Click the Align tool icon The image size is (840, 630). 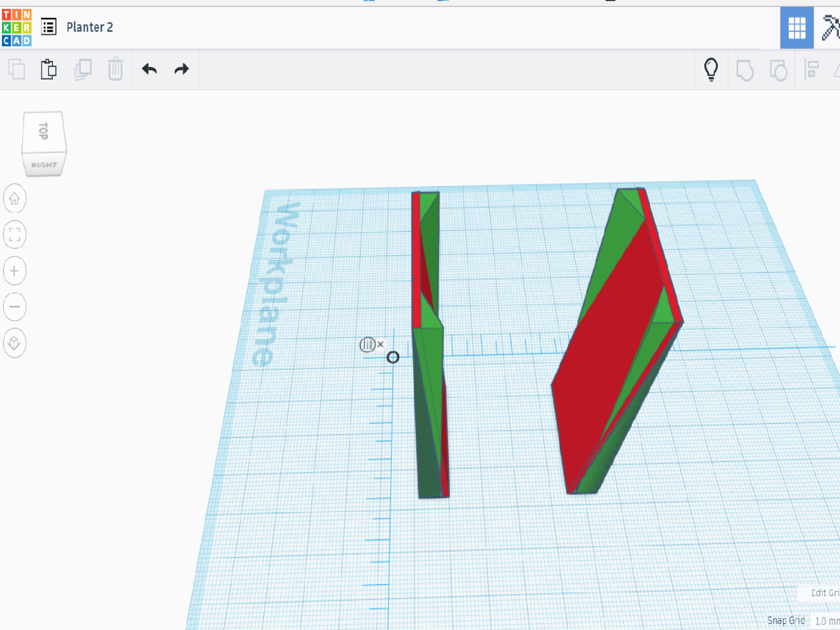(x=811, y=70)
